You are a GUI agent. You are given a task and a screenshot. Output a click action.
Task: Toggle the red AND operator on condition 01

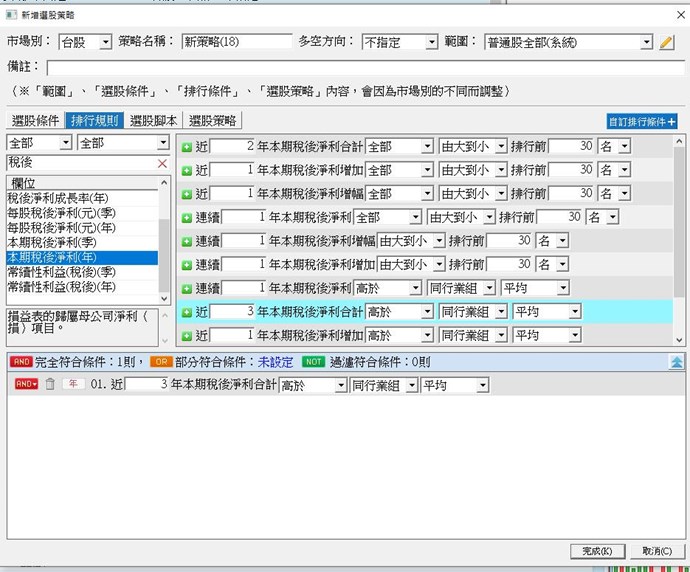[x=26, y=385]
